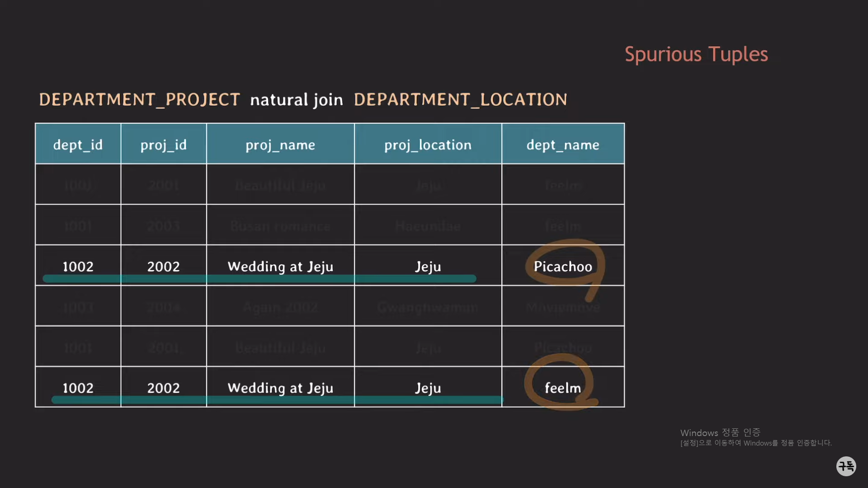
Task: Click Jeju location in the third row
Action: point(428,266)
